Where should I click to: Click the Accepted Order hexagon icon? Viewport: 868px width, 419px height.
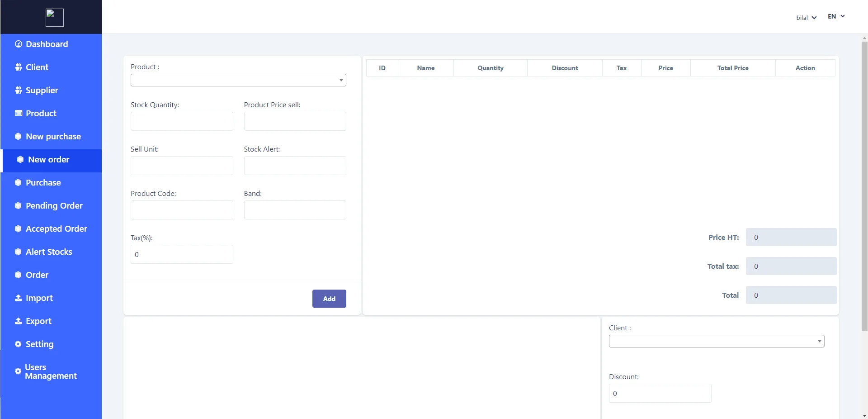18,229
